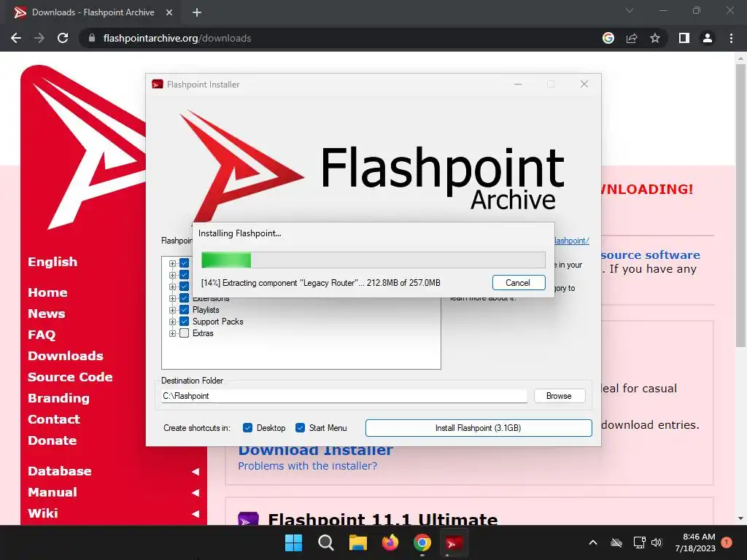The width and height of the screenshot is (747, 560).
Task: Expand the Database sidebar arrow
Action: [196, 472]
